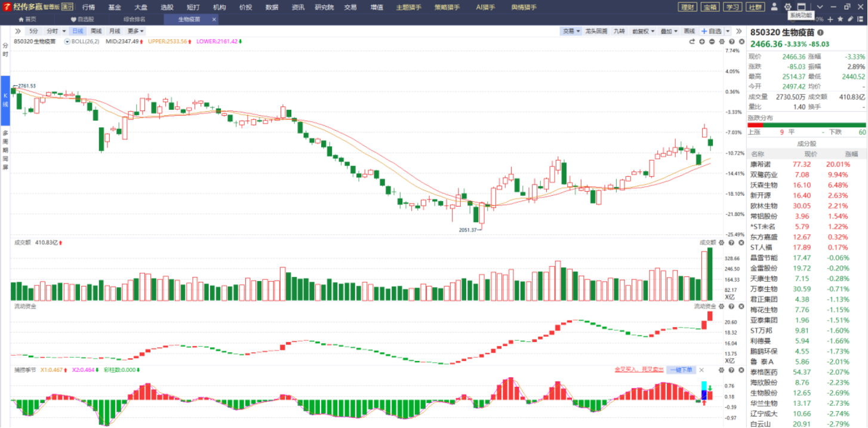
Task: Zoom in chart with the plus icon
Action: pyautogui.click(x=702, y=42)
